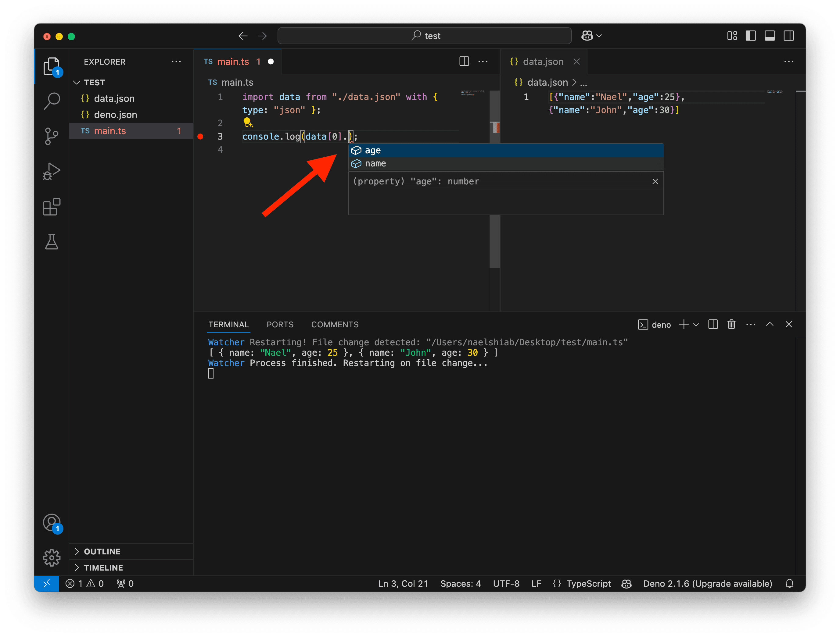Click the command center search box
The image size is (840, 637).
[x=425, y=36]
